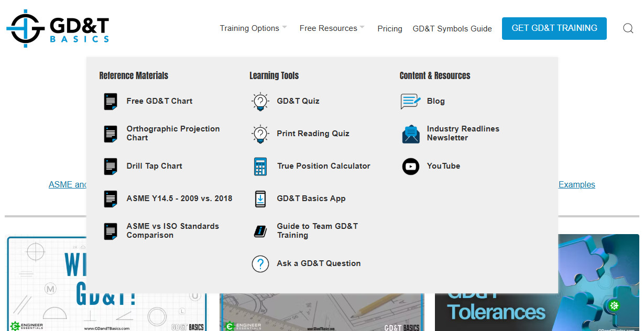Open the pencil and ruler drawing thumbnail
The image size is (644, 331).
point(322,312)
